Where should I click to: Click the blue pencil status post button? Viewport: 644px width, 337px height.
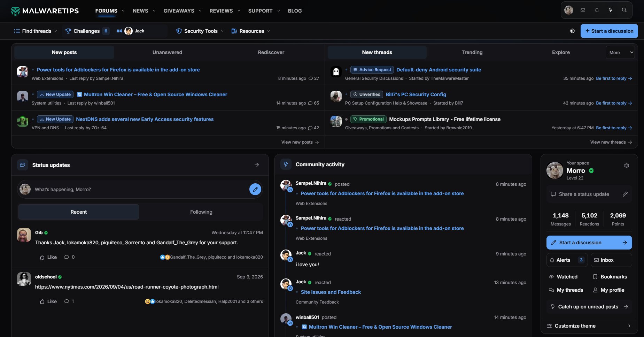click(255, 189)
